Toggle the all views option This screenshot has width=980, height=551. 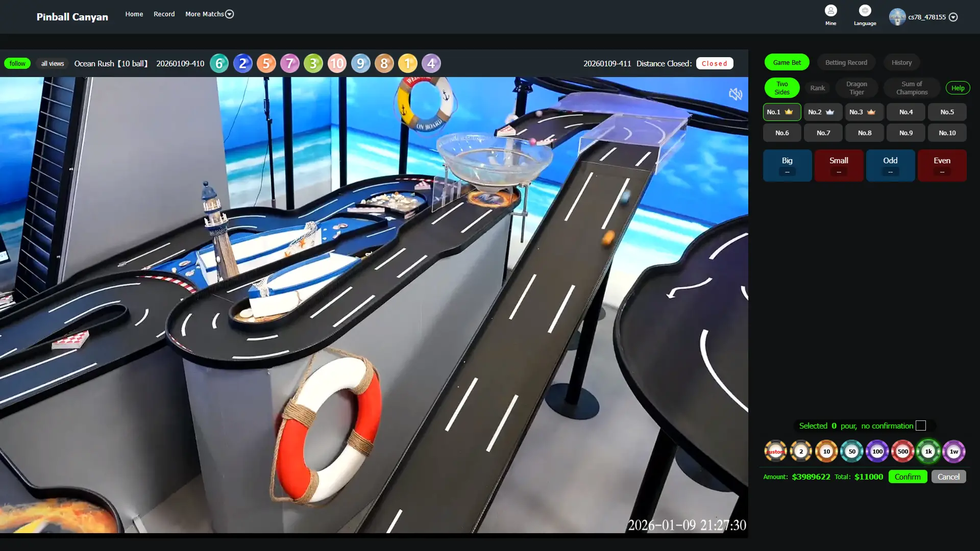click(53, 64)
